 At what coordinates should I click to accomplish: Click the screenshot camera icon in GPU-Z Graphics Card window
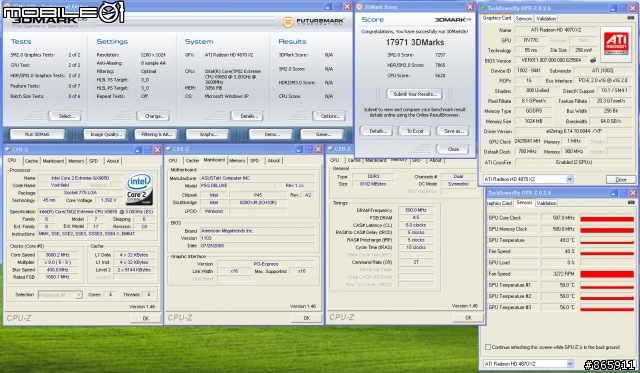pyautogui.click(x=631, y=18)
